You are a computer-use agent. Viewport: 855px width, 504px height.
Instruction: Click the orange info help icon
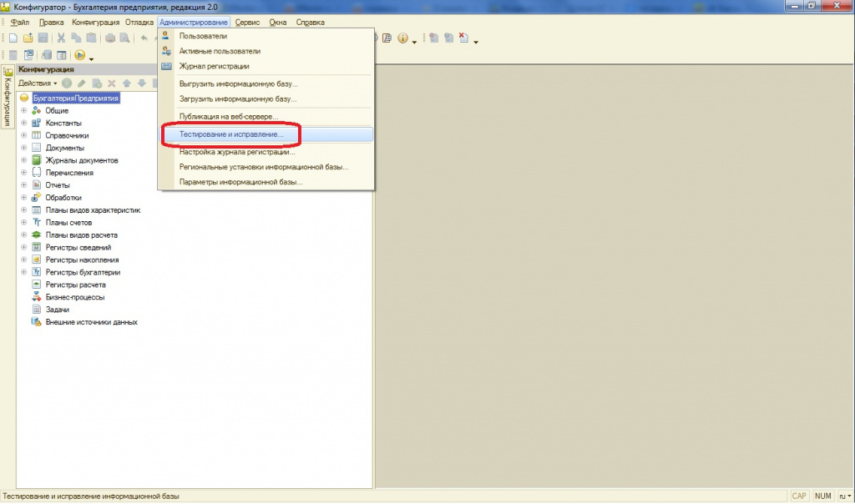click(403, 38)
